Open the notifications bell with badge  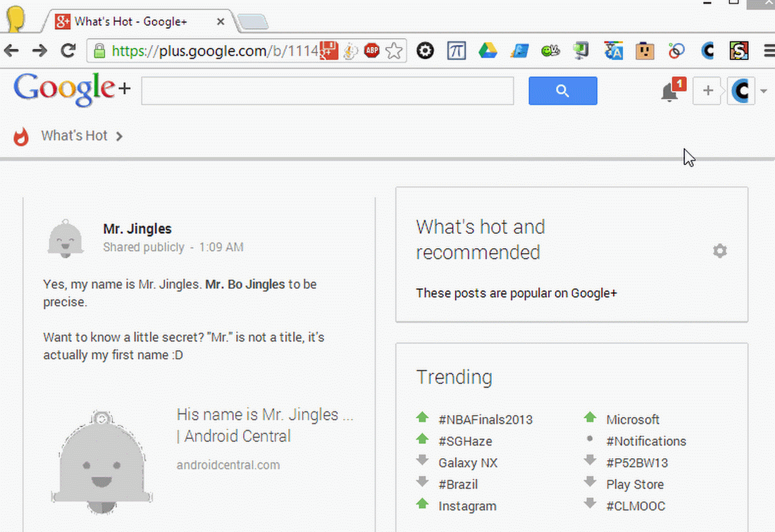tap(672, 91)
